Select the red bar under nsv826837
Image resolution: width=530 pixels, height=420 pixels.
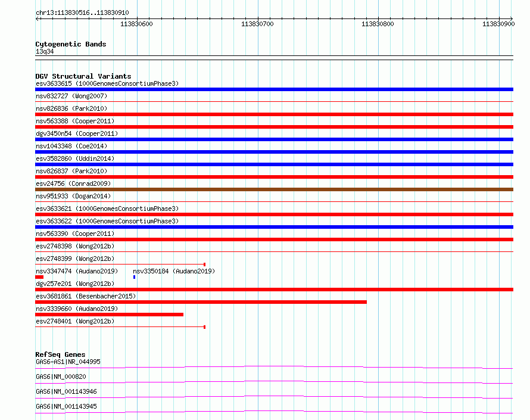point(274,177)
